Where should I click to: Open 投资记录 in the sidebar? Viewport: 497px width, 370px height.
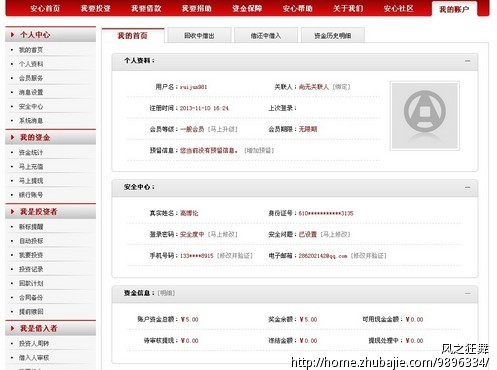point(31,269)
